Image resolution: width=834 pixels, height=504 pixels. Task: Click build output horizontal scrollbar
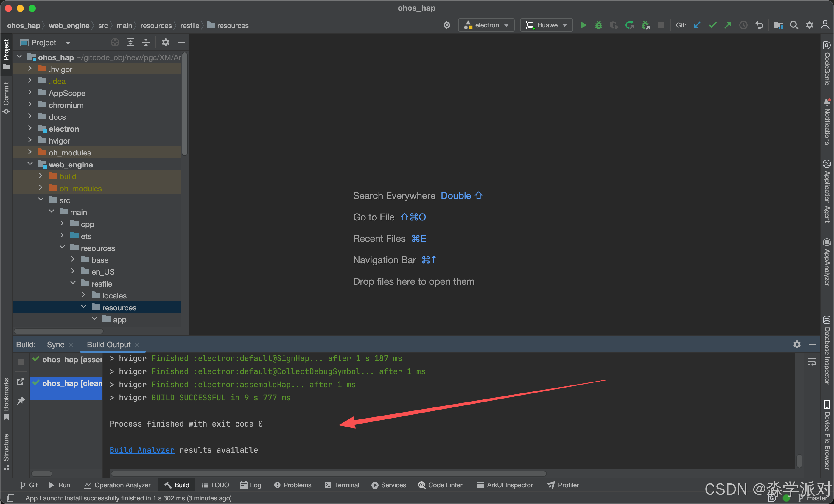[x=328, y=473]
